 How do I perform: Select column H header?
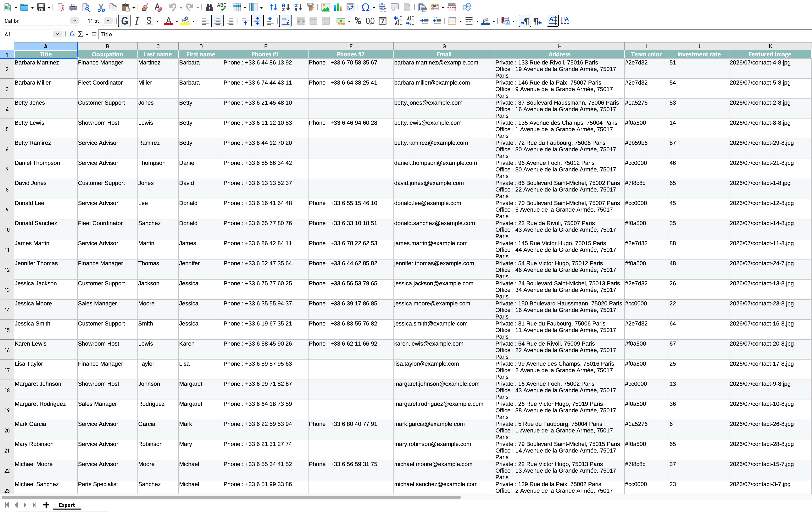tap(559, 46)
